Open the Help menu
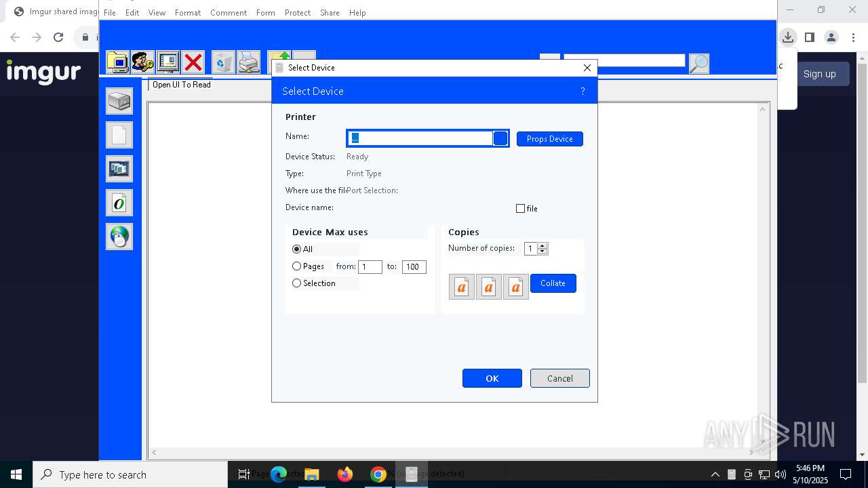The width and height of the screenshot is (868, 488). pyautogui.click(x=357, y=13)
